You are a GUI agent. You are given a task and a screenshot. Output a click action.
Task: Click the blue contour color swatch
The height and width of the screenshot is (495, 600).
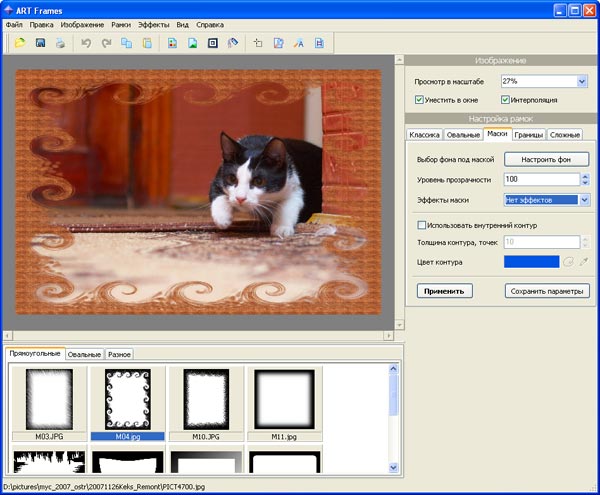click(531, 261)
